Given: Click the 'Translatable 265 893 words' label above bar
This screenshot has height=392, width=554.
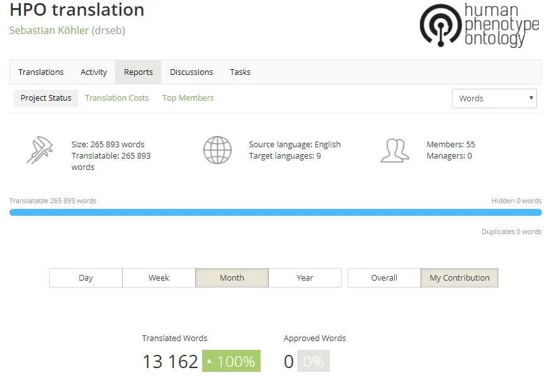Looking at the screenshot, I should pos(53,201).
